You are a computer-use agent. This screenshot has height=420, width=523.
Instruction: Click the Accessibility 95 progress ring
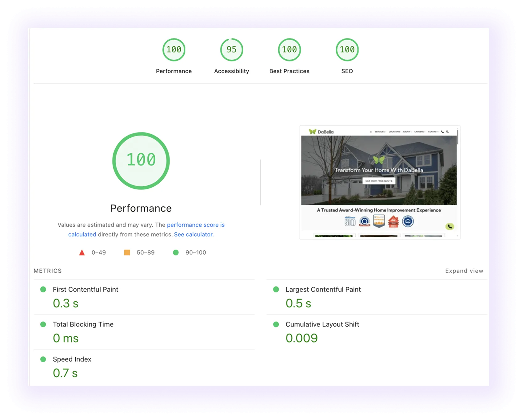(x=231, y=50)
